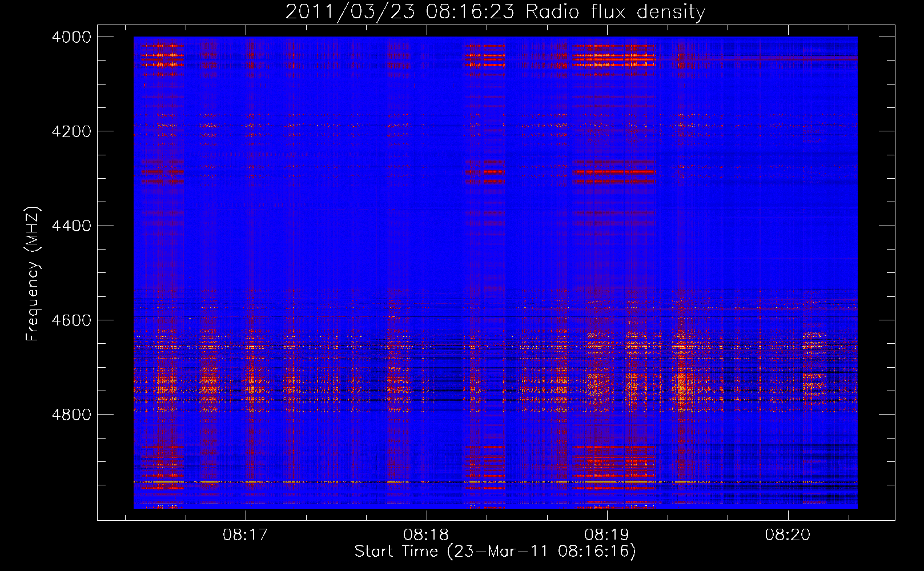Viewport: 924px width, 571px height.
Task: Click the 4000 frequency axis label
Action: pos(71,37)
